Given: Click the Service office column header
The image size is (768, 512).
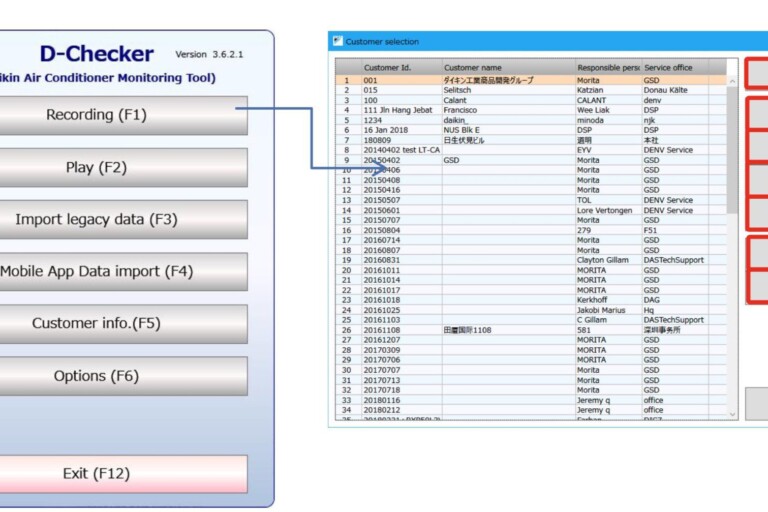Looking at the screenshot, I should coord(675,67).
